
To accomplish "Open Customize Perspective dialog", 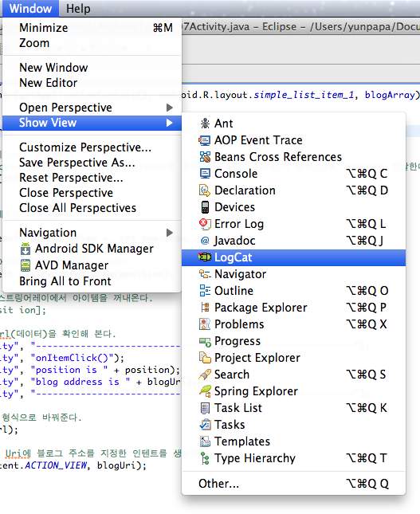I will (92, 147).
